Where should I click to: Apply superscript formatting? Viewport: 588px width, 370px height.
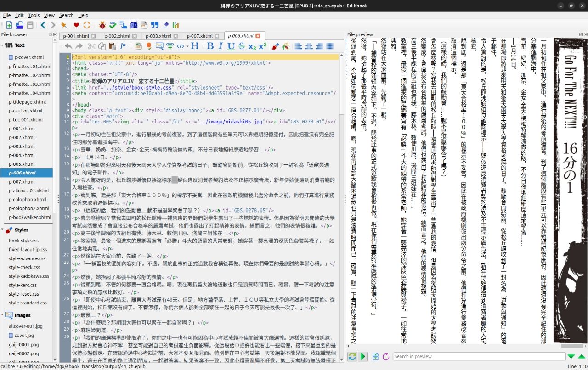pos(262,46)
